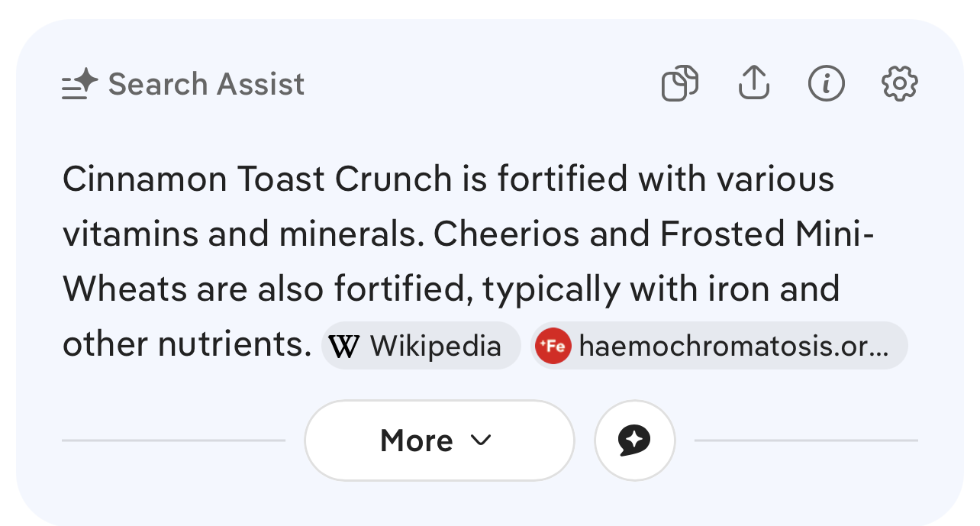Open Search Assist settings gear
Screen dimensions: 980x526
pos(899,83)
